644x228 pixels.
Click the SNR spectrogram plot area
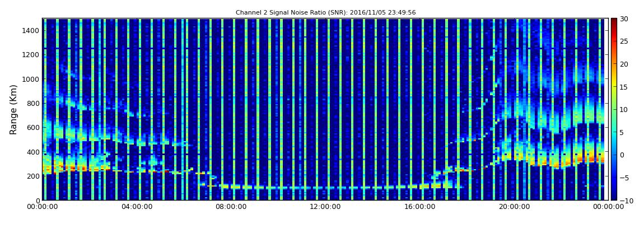coord(325,109)
